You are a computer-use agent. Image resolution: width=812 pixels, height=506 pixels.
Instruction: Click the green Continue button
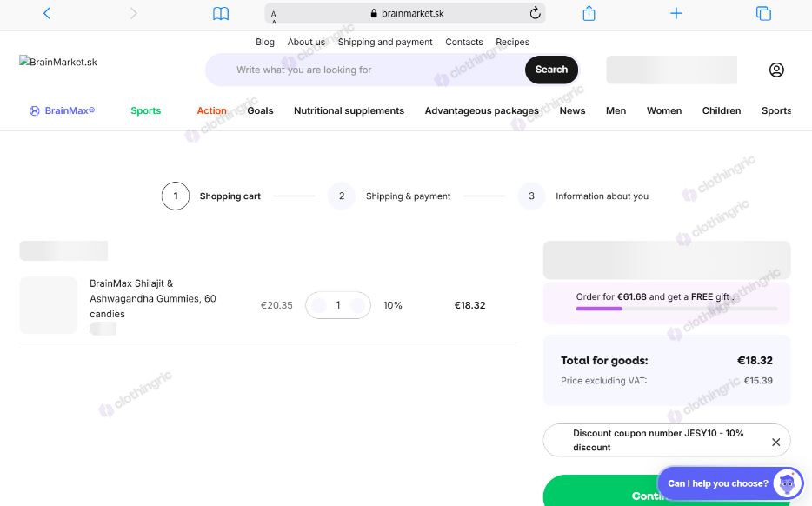pyautogui.click(x=601, y=491)
